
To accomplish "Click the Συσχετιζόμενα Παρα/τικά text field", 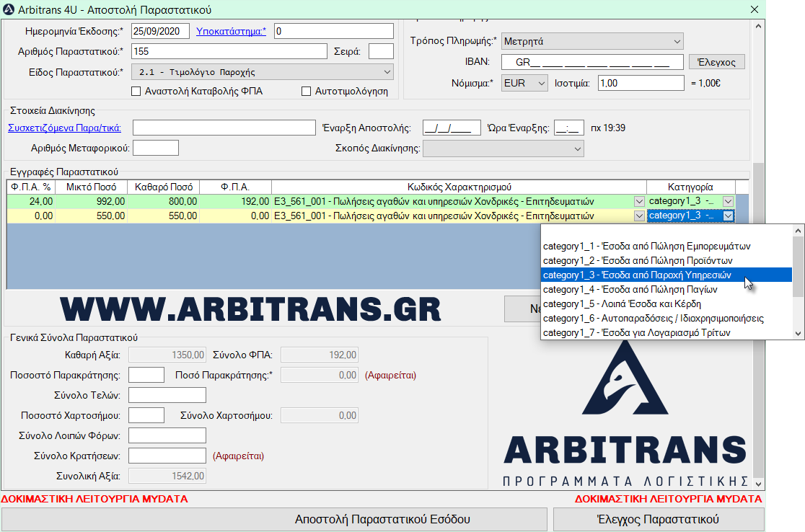I will (x=224, y=128).
